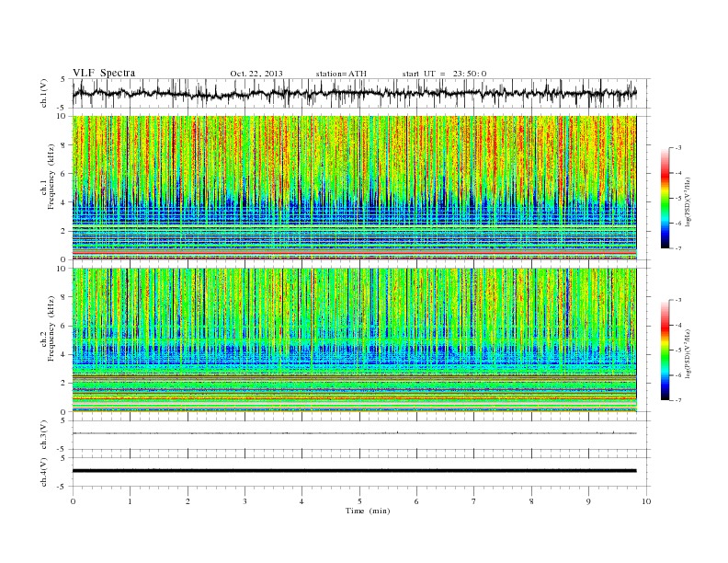Click the Time axis tick label 8
Image resolution: width=728 pixels, height=563 pixels.
pos(531,501)
